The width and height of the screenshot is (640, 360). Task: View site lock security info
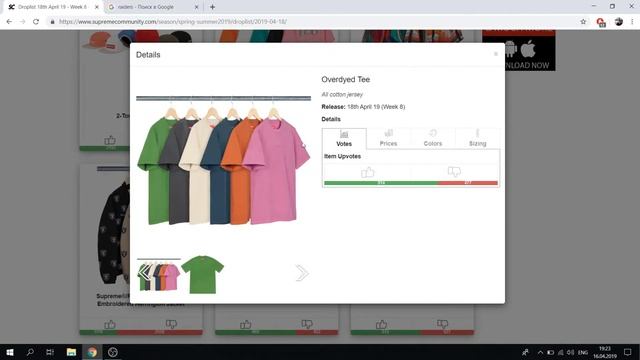coord(52,22)
